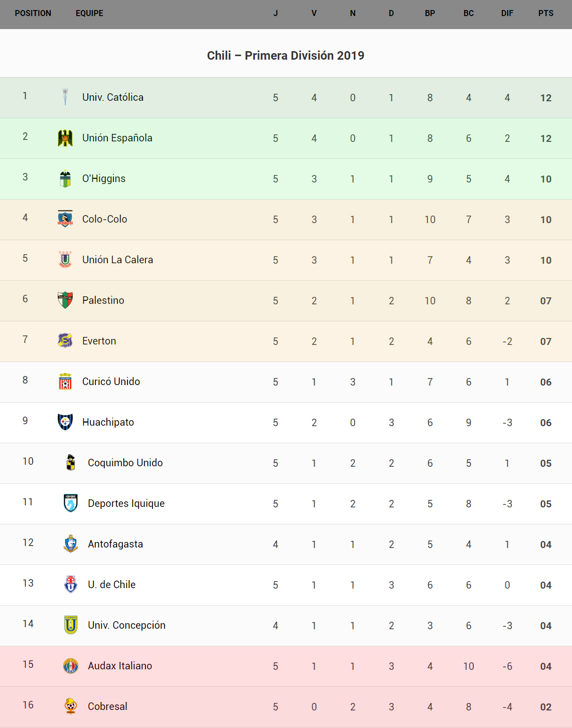Click the Coquimbo Unido team name
The height and width of the screenshot is (728, 572).
tap(125, 463)
